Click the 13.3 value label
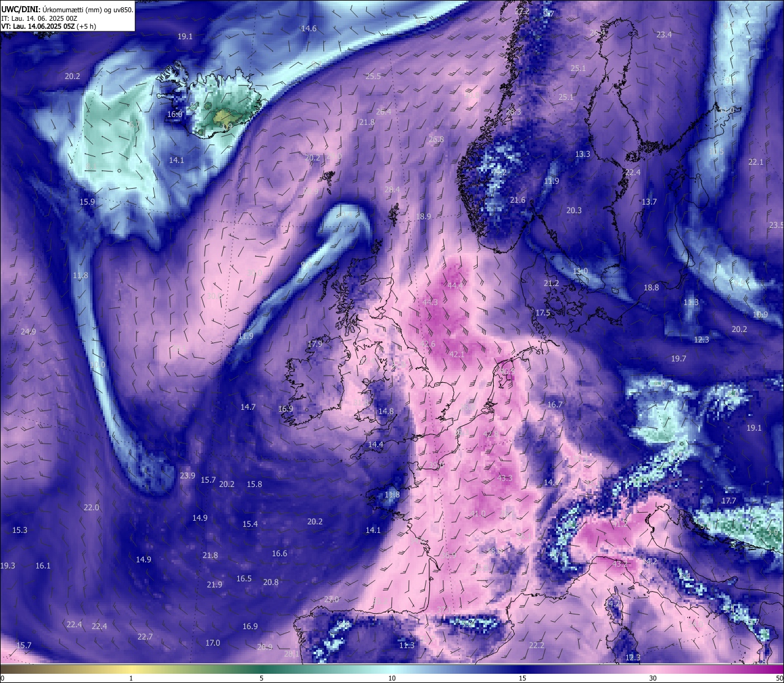This screenshot has height=683, width=784. (582, 154)
